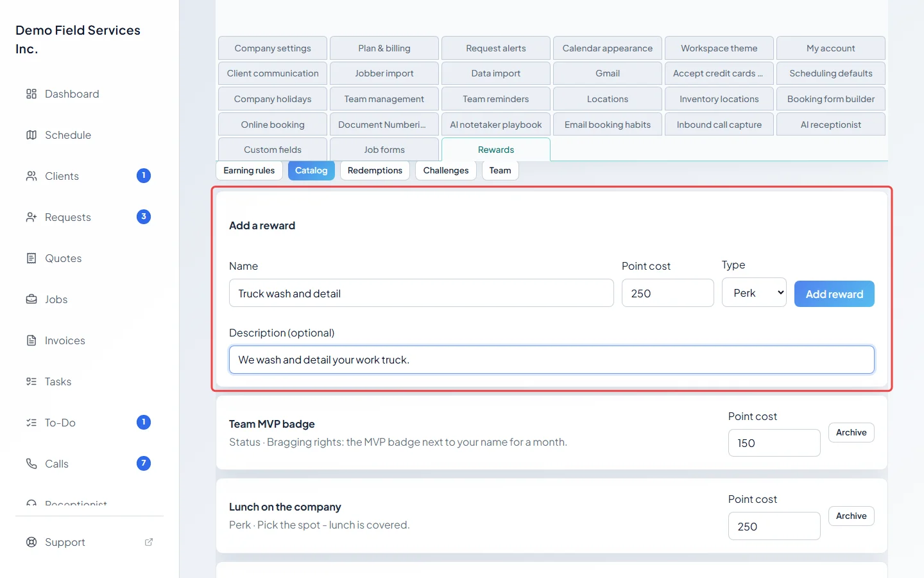
Task: Open the Online booking tab
Action: (273, 125)
